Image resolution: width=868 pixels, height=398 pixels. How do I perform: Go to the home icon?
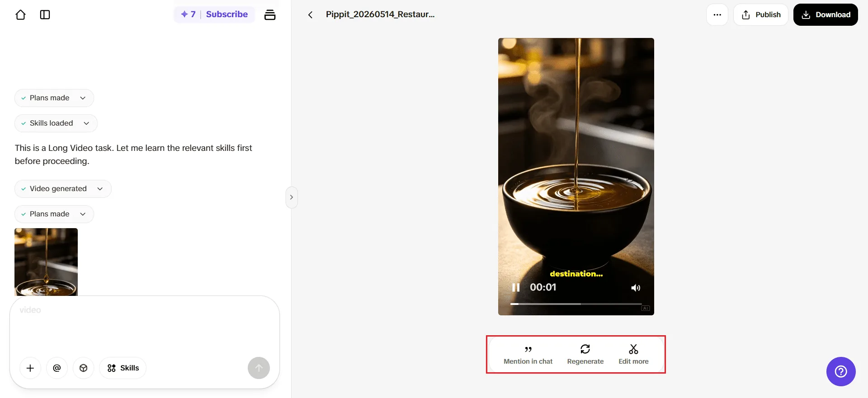click(20, 14)
